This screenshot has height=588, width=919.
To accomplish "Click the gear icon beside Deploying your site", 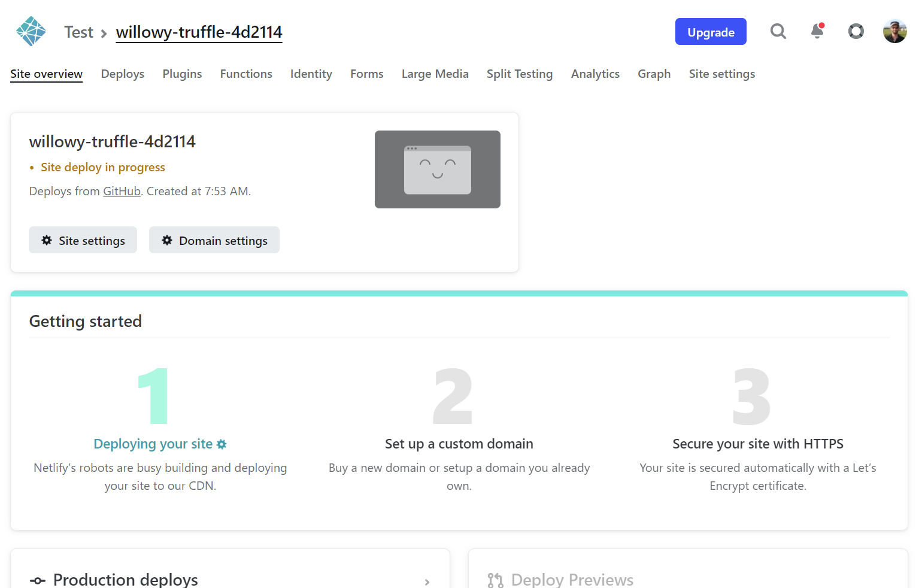I will coord(222,444).
